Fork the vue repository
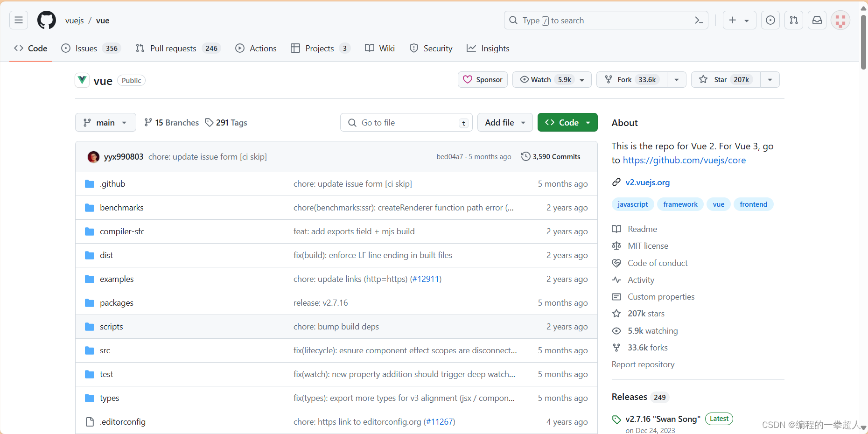 (x=631, y=80)
